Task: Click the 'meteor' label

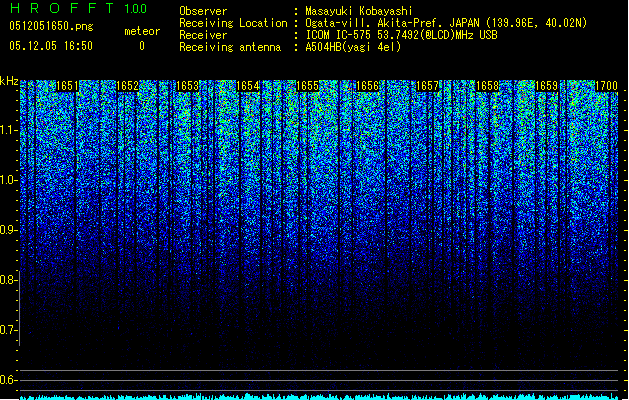Action: (x=142, y=31)
